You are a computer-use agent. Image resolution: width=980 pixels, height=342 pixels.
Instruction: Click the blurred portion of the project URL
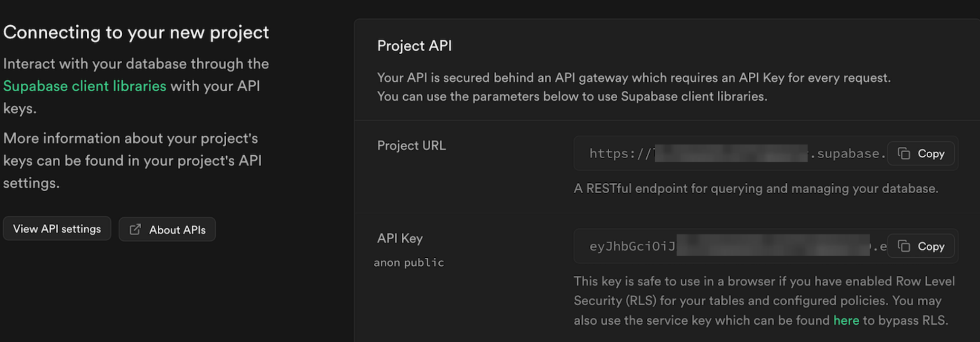coord(731,153)
